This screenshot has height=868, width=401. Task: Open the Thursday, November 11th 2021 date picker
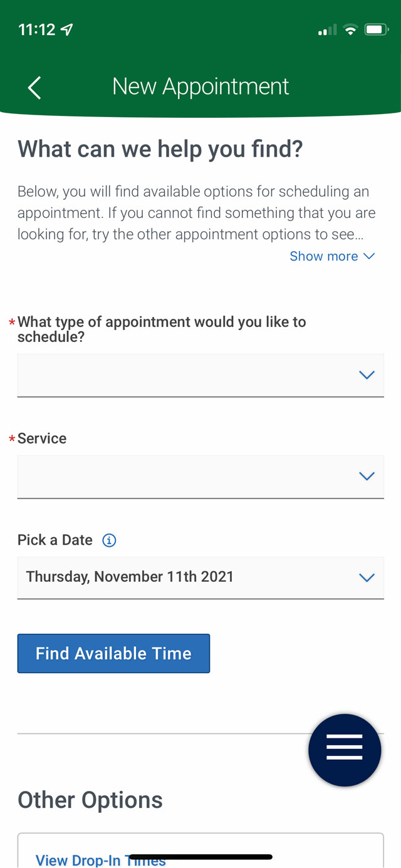coord(200,577)
